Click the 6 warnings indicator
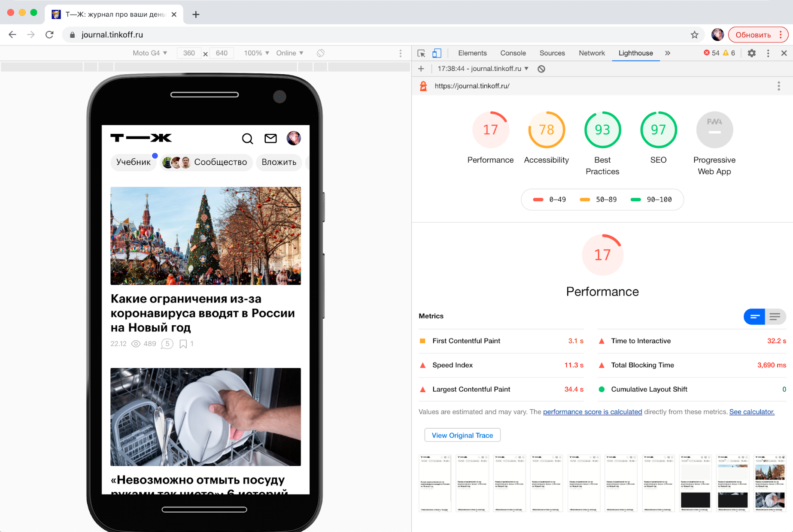Image resolution: width=793 pixels, height=532 pixels. (x=729, y=53)
